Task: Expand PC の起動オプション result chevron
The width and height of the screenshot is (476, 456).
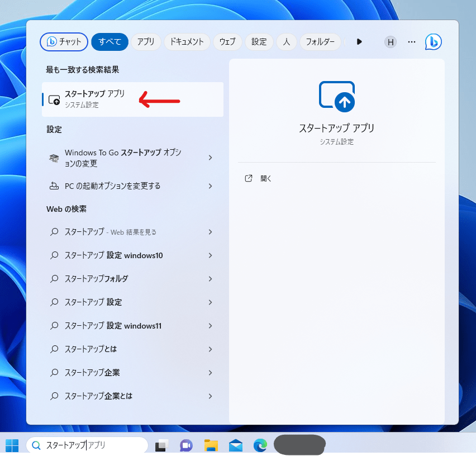Action: tap(211, 186)
